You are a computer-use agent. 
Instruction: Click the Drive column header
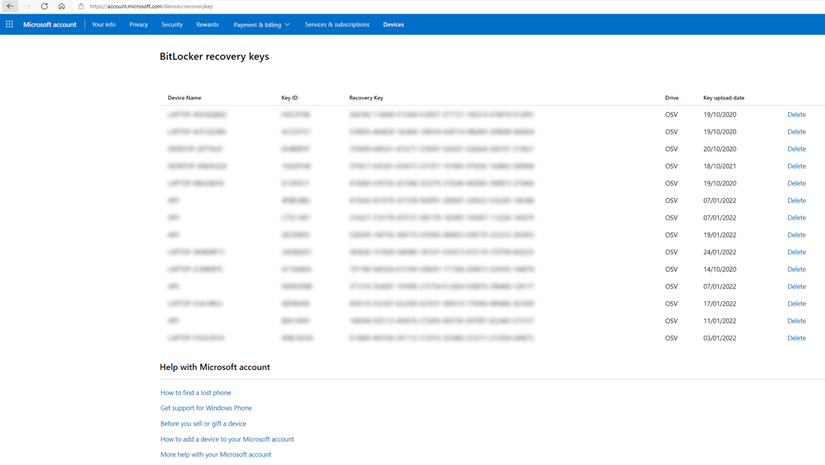[x=671, y=98]
